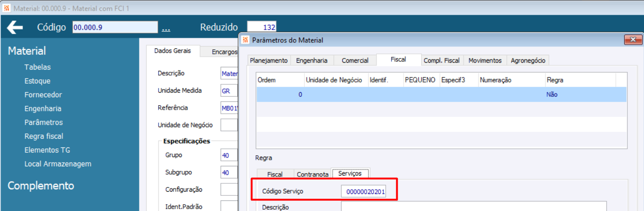Select the Fiscal sub-tab under Regra
The width and height of the screenshot is (644, 211).
274,174
